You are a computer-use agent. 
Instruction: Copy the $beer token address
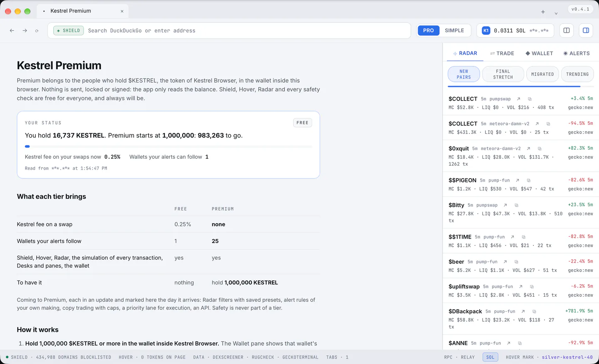point(516,262)
